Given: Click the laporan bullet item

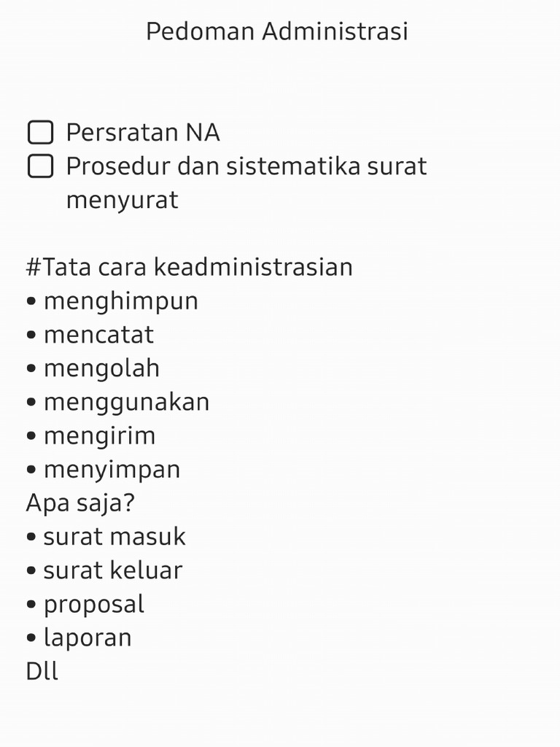Looking at the screenshot, I should (79, 638).
